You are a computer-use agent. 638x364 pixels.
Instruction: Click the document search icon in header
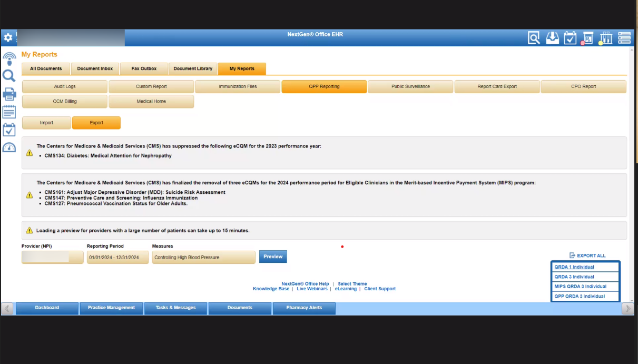[x=534, y=38]
